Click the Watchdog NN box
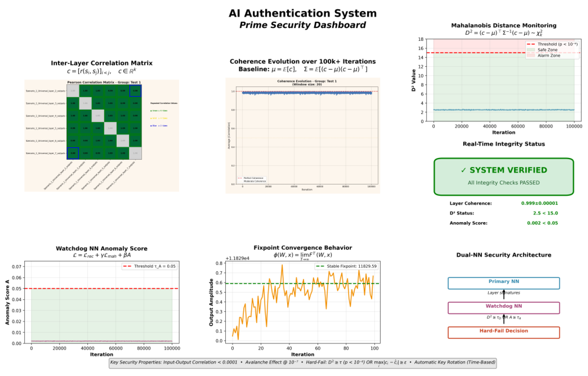The height and width of the screenshot is (376, 588). pyautogui.click(x=503, y=308)
